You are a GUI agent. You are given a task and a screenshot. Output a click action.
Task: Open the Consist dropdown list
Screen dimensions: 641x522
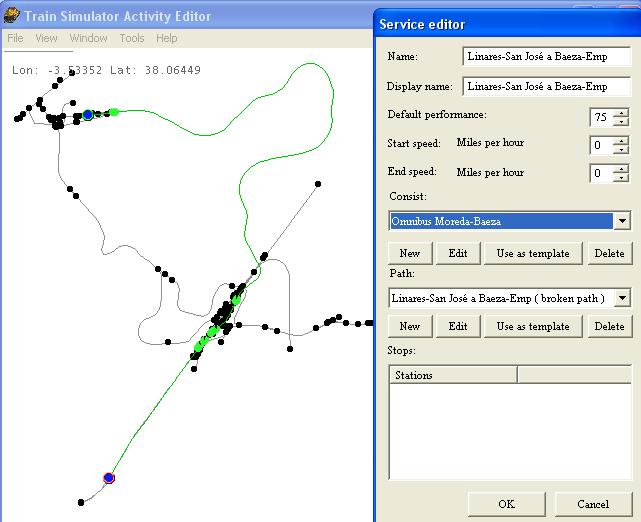622,221
